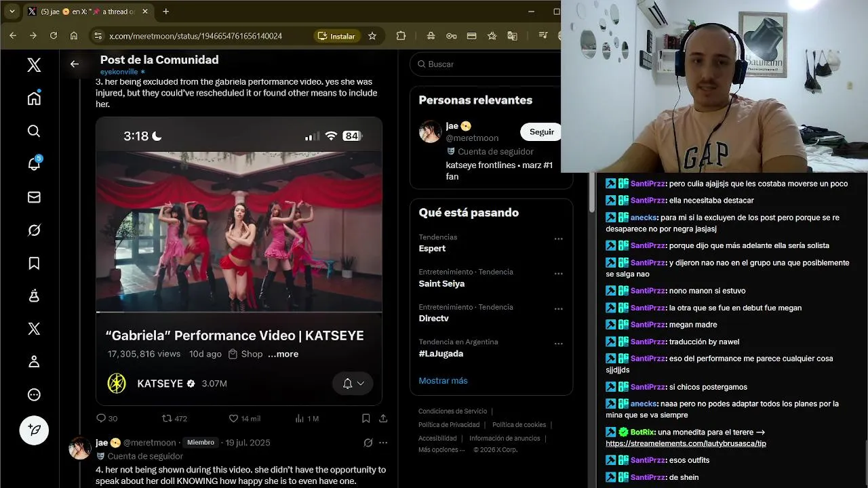Image resolution: width=868 pixels, height=488 pixels.
Task: Click the browser forward arrow
Action: [x=33, y=36]
